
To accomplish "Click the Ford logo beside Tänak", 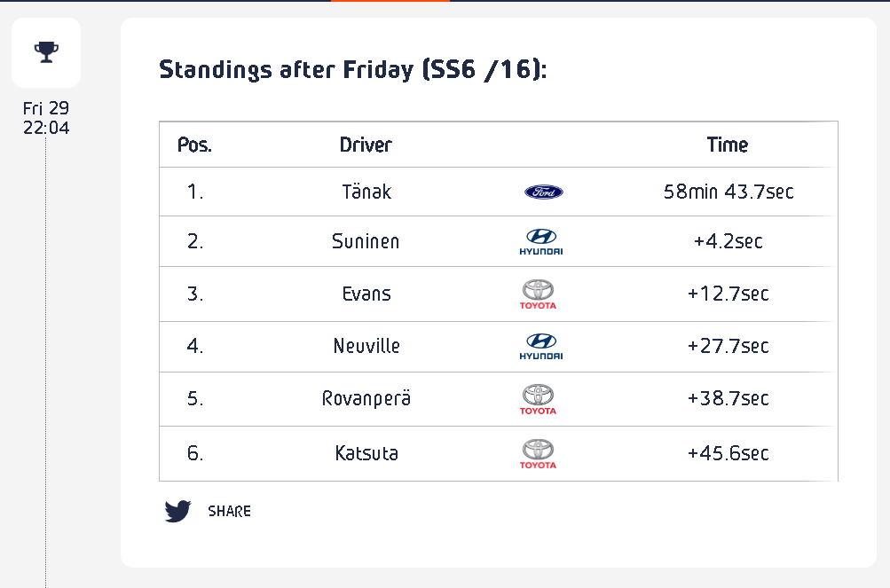I will pyautogui.click(x=543, y=192).
